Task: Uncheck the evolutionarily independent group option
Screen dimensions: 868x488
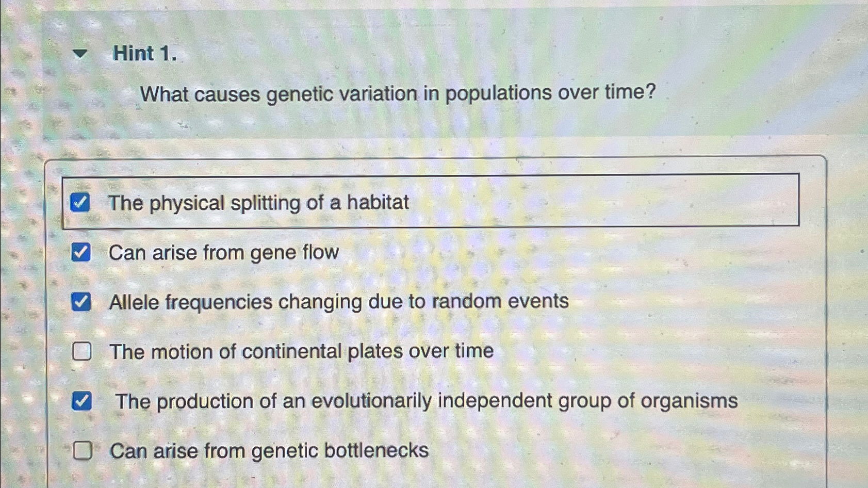Action: (x=82, y=400)
